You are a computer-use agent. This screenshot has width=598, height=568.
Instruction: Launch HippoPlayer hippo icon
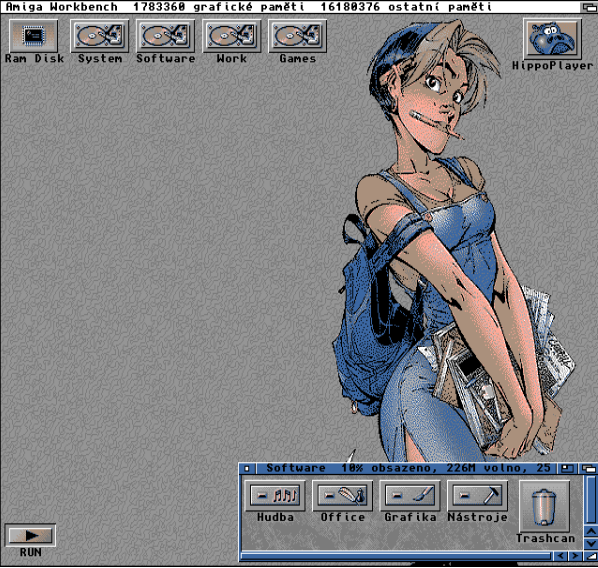pos(553,39)
